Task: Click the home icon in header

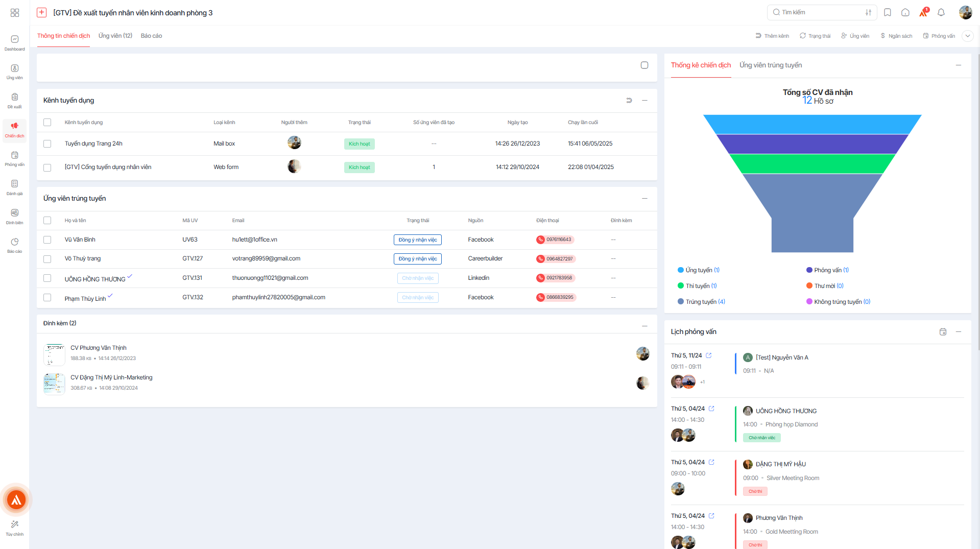Action: [905, 12]
